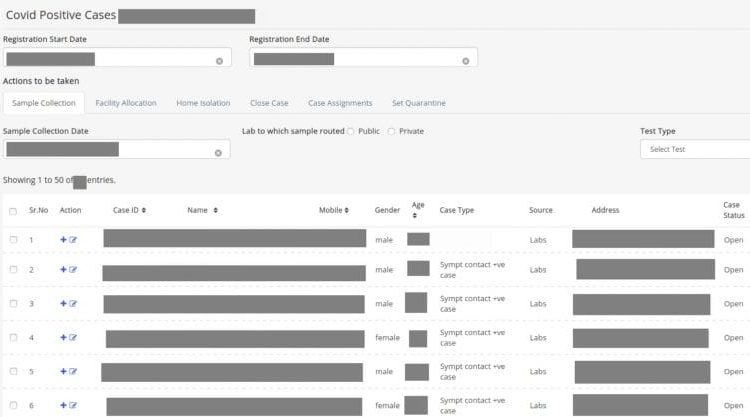
Task: Click the Case Type column header
Action: tap(457, 210)
